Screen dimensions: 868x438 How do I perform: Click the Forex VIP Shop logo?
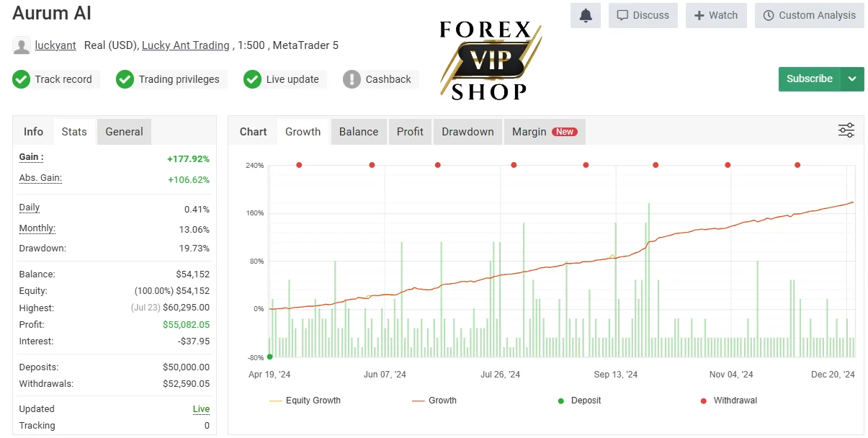pos(491,60)
